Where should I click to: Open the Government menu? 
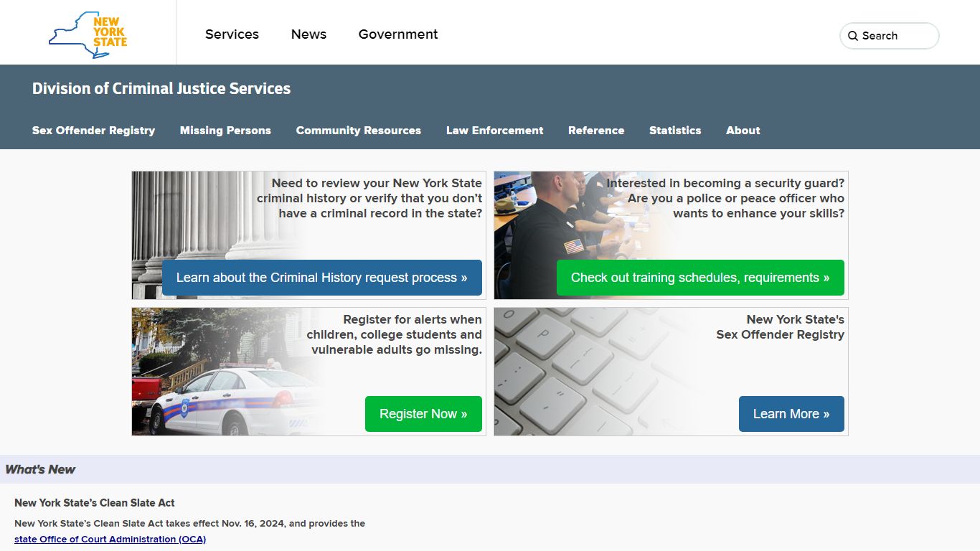click(x=398, y=34)
